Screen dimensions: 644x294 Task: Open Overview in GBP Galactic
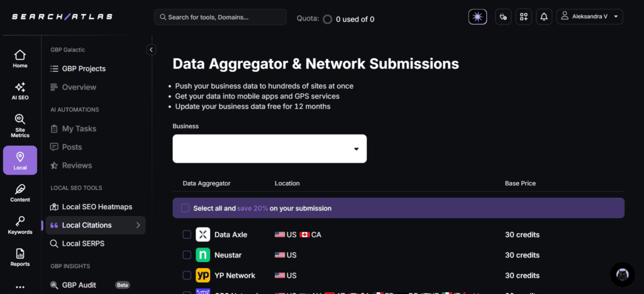73,87
